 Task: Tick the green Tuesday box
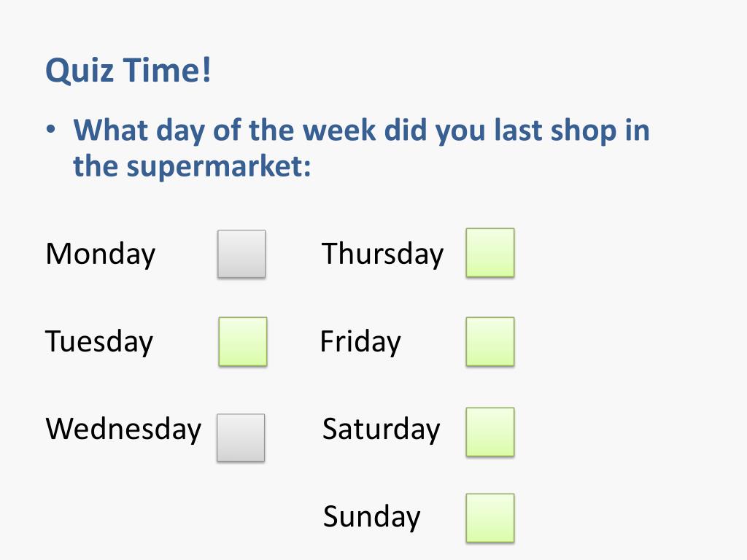243,341
